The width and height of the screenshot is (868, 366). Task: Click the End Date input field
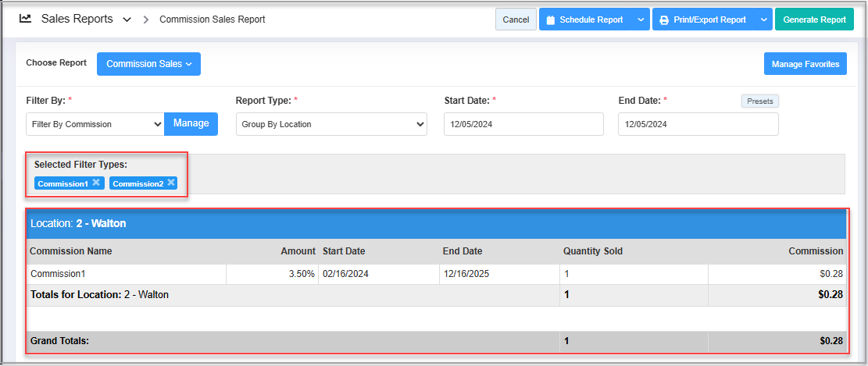pos(698,124)
